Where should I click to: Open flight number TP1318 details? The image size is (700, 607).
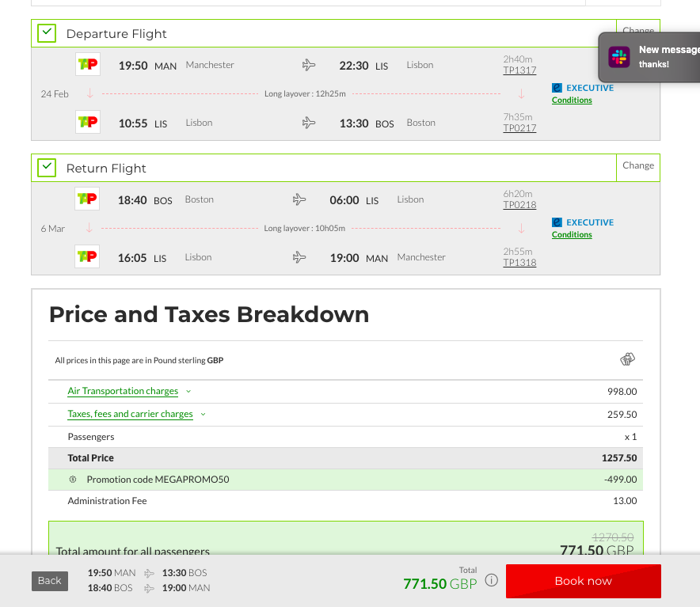coord(519,263)
